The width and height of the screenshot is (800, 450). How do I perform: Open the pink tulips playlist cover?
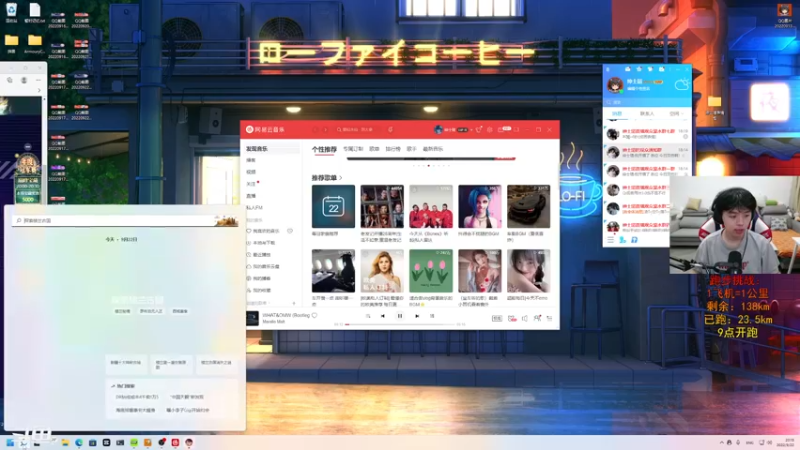[x=431, y=271]
